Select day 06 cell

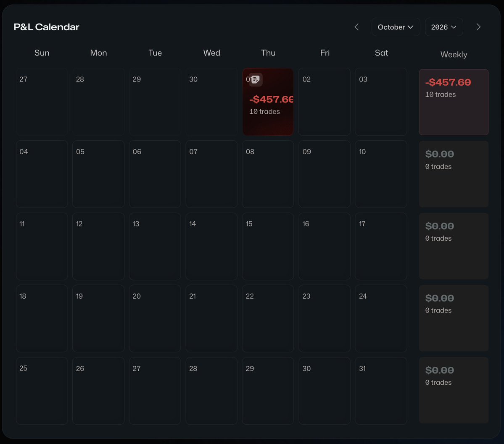click(155, 174)
